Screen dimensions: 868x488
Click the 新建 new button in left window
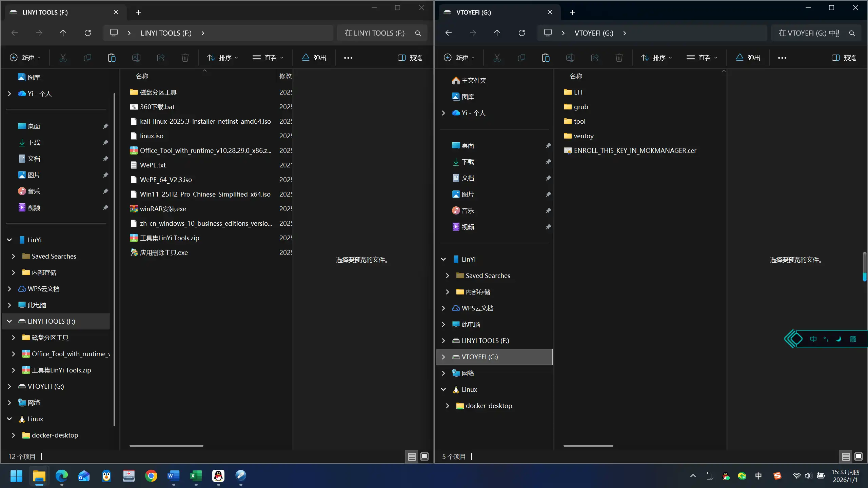point(25,58)
